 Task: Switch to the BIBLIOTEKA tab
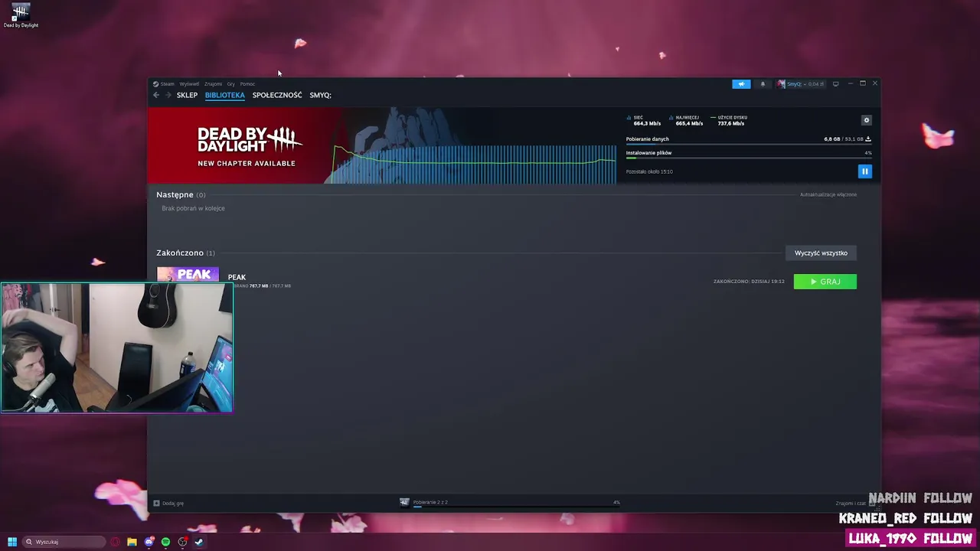tap(224, 95)
